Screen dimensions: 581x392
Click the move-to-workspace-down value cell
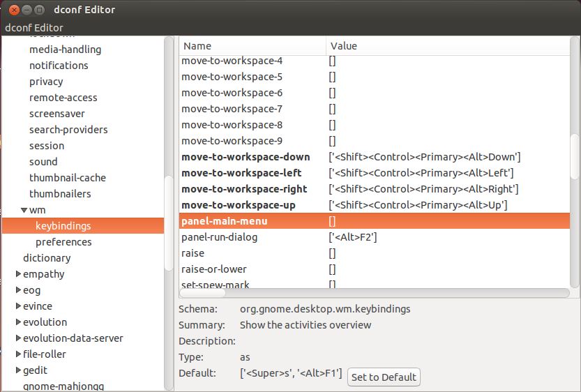point(424,157)
